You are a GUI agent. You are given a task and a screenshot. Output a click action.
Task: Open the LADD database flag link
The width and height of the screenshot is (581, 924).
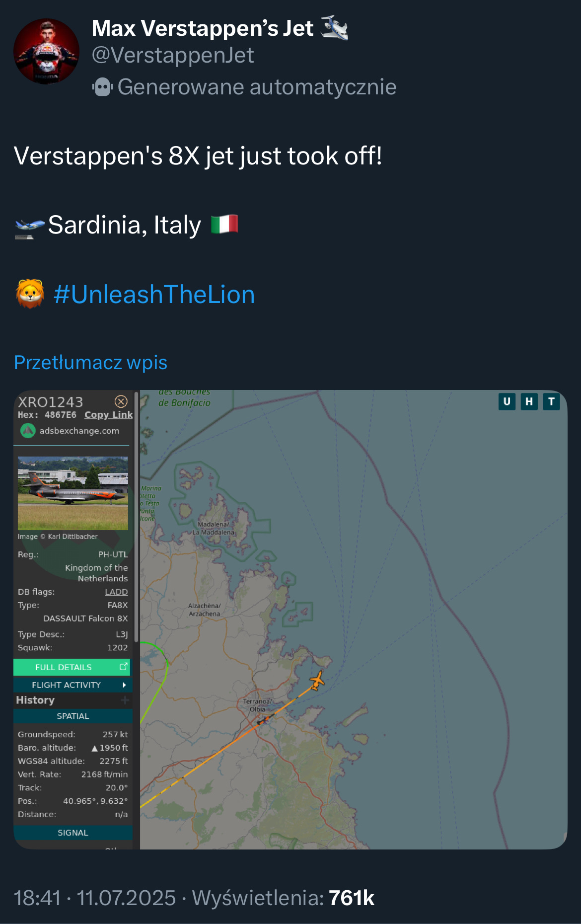coord(116,592)
